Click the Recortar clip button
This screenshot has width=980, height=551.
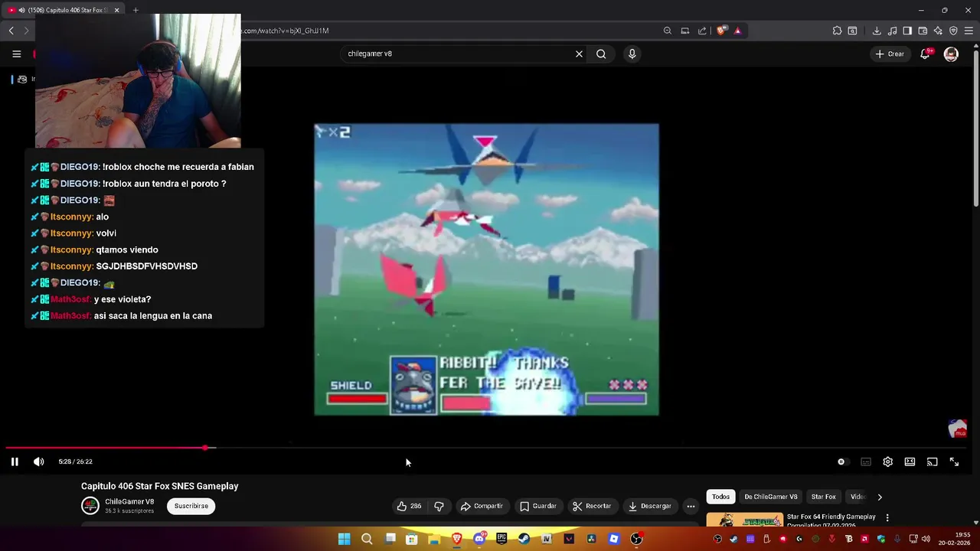(x=592, y=506)
